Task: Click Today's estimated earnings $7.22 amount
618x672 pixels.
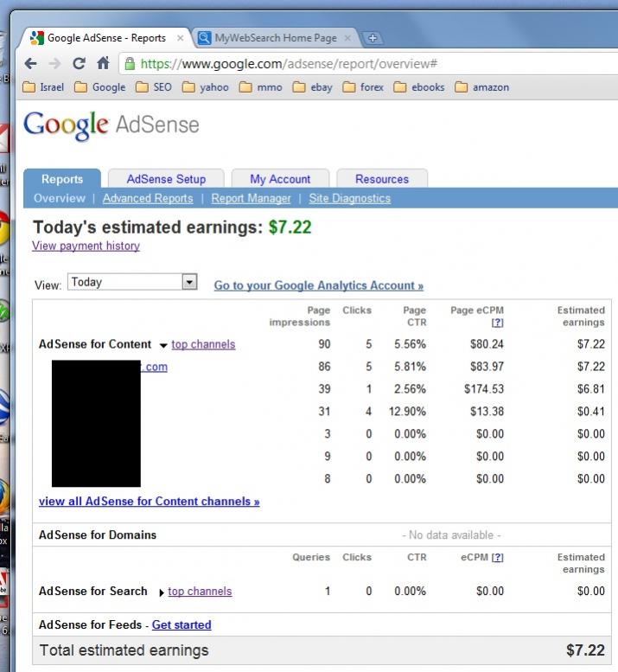Action: point(290,227)
